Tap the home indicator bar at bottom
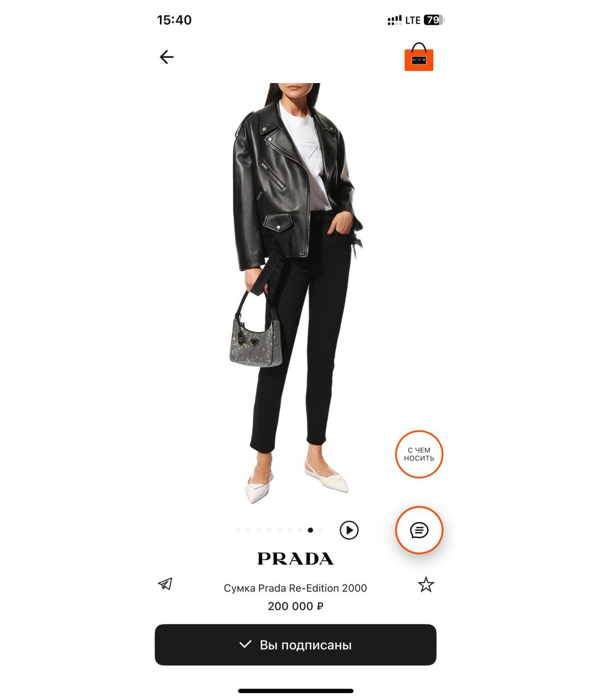Viewport: 591px width, 700px height. tap(296, 691)
